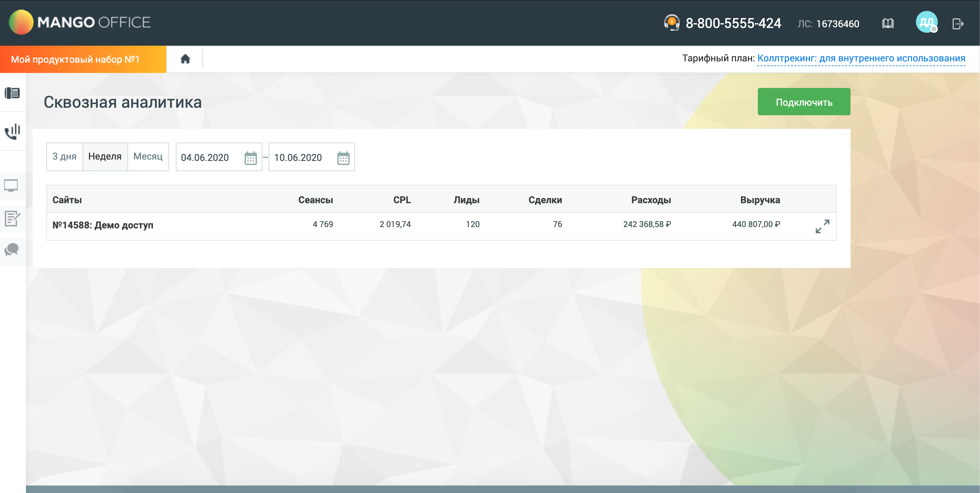Click the expenses value 242 368,58 ₽

647,224
